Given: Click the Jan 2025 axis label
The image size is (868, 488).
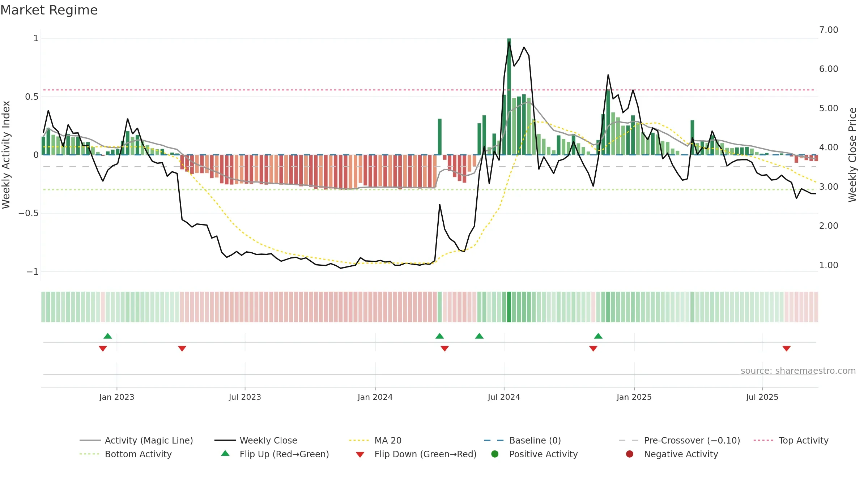Looking at the screenshot, I should click(634, 397).
